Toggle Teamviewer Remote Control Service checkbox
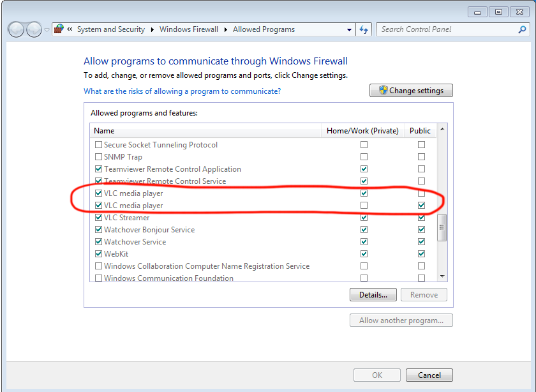536x392 pixels. [98, 181]
